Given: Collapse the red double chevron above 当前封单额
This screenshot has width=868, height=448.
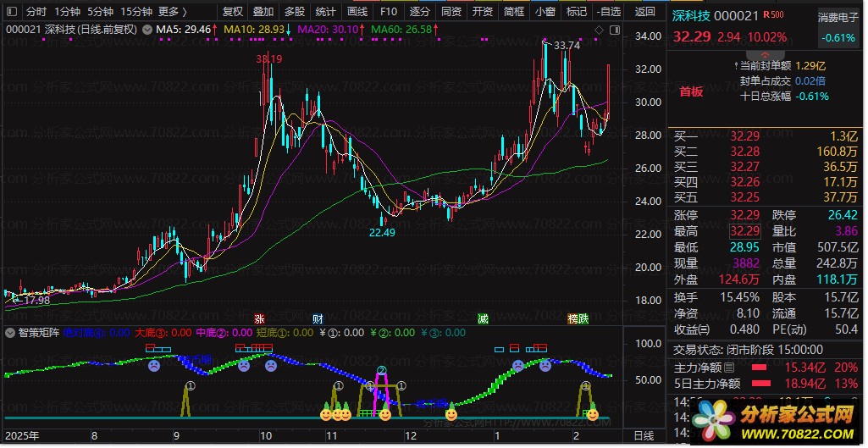Looking at the screenshot, I should pyautogui.click(x=764, y=53).
